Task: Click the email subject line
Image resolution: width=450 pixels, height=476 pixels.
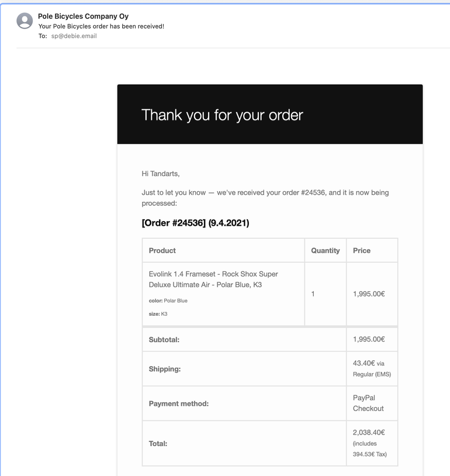Action: (x=101, y=26)
